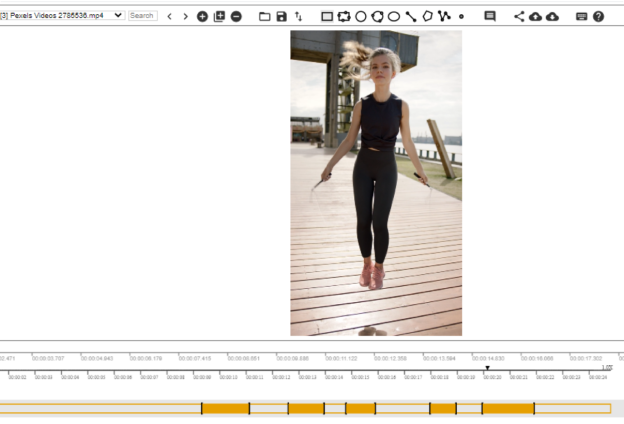Go to the next file arrow
The width and height of the screenshot is (624, 424).
[x=185, y=16]
